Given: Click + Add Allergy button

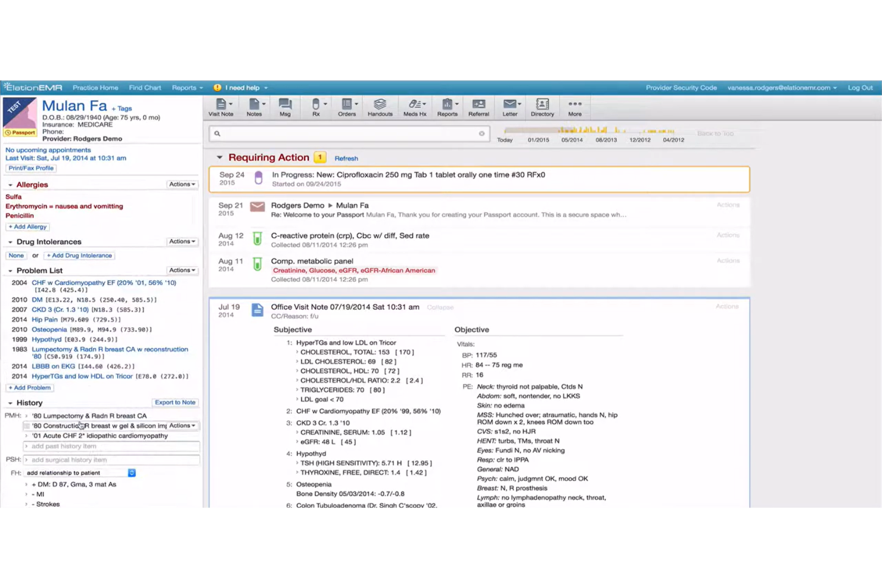Looking at the screenshot, I should pos(27,227).
